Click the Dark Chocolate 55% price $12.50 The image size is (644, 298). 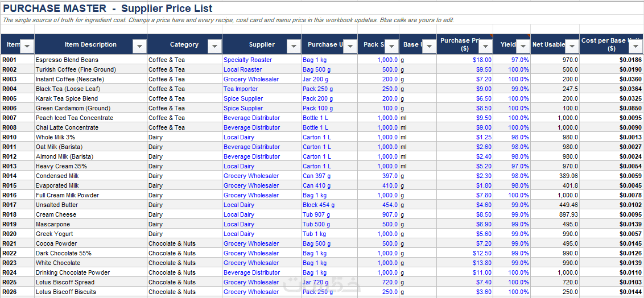(x=465, y=253)
